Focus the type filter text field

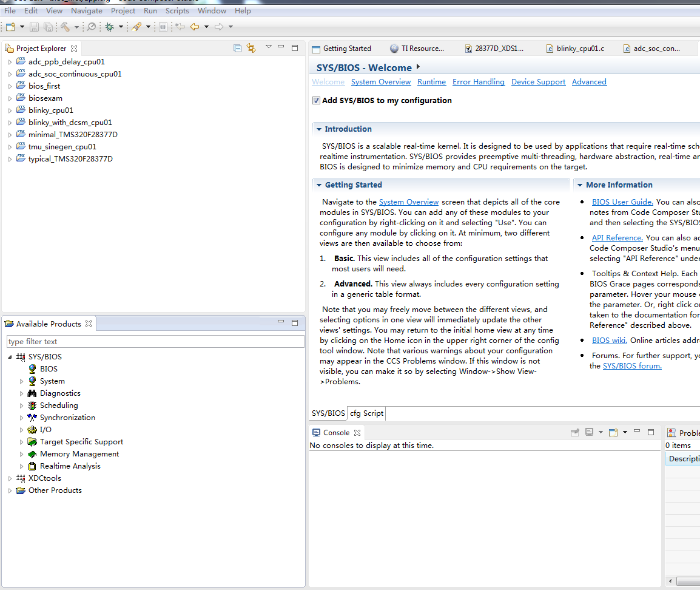(155, 342)
